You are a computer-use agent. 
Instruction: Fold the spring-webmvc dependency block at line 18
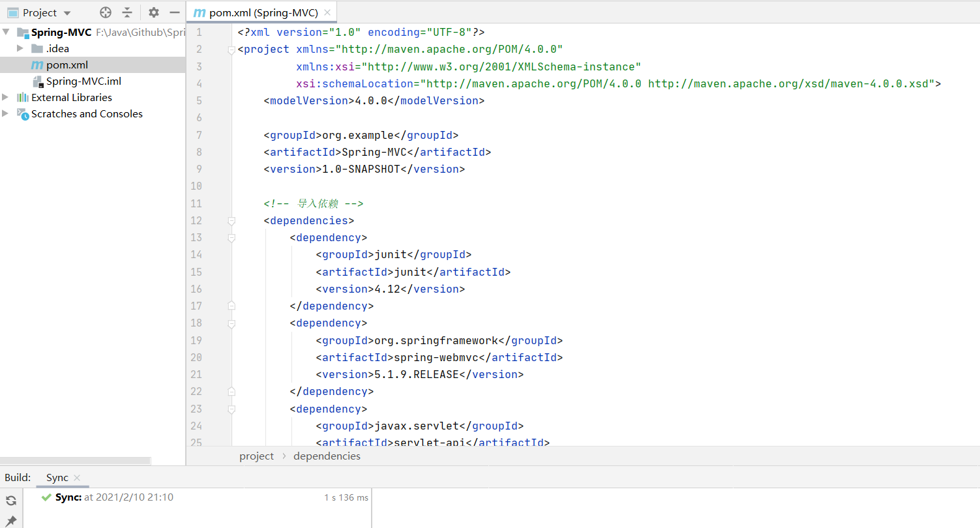[231, 323]
